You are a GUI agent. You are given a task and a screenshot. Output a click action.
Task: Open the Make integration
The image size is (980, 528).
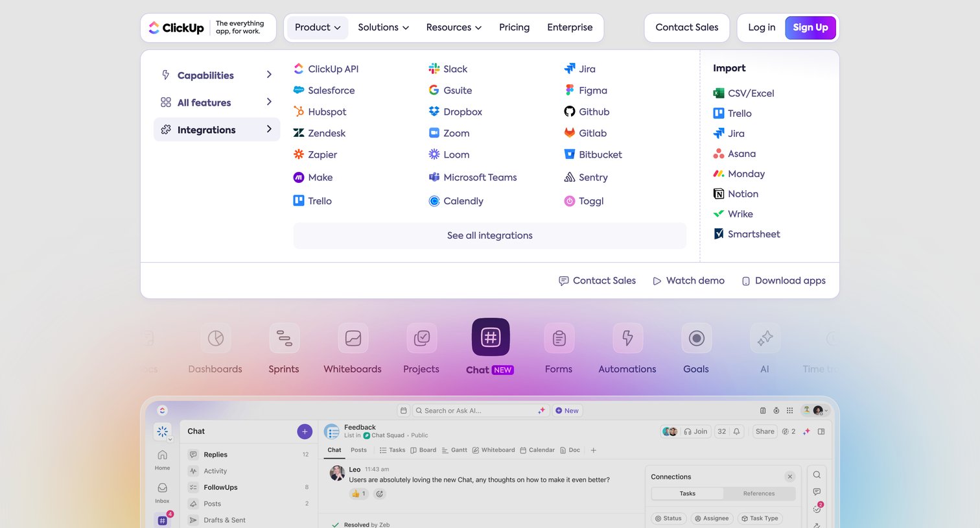(x=313, y=177)
